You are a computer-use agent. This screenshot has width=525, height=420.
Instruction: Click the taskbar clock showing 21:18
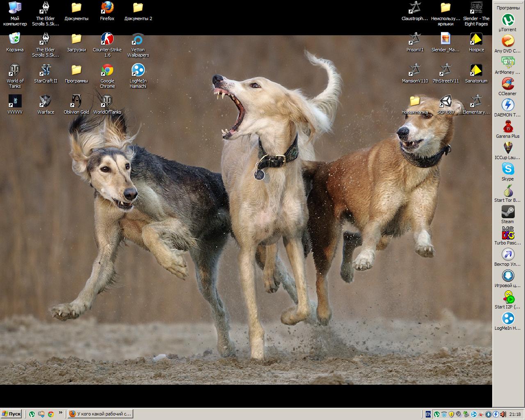point(515,414)
